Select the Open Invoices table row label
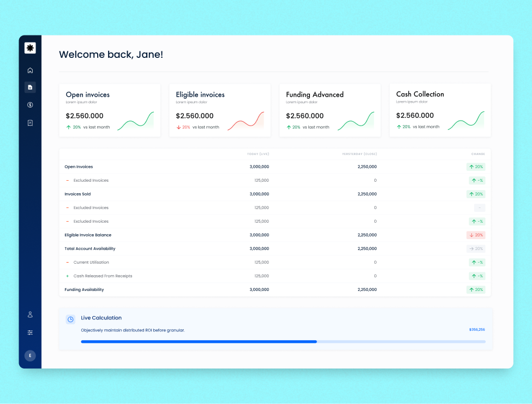The width and height of the screenshot is (532, 404). (x=79, y=167)
